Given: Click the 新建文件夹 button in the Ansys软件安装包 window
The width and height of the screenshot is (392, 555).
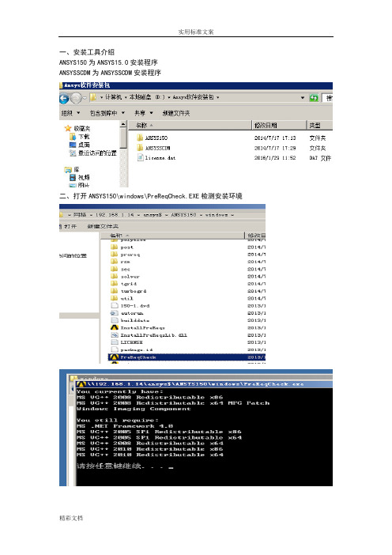Looking at the screenshot, I should (x=175, y=113).
